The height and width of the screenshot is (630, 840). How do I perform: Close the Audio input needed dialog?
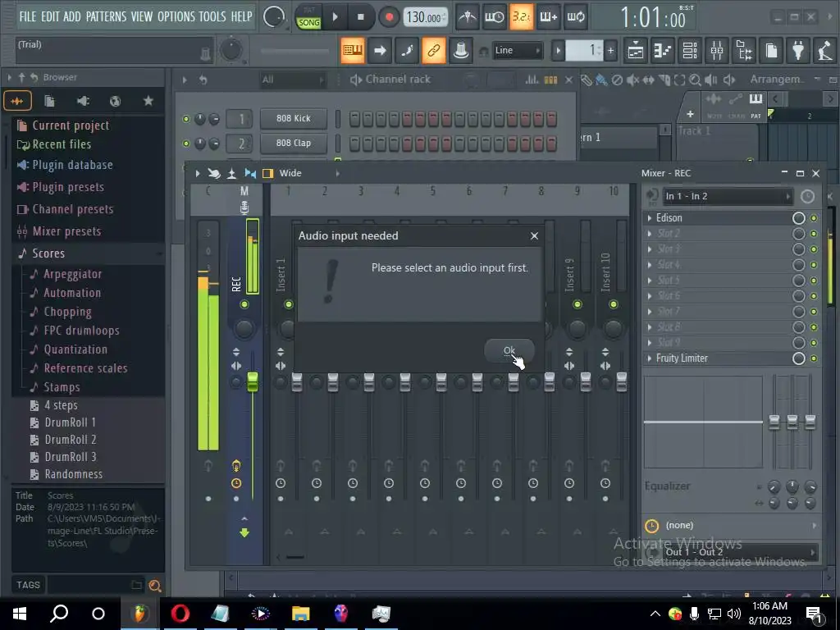pos(534,235)
